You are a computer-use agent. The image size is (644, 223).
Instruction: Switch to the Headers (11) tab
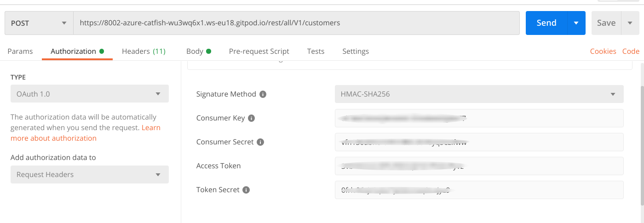tap(144, 51)
